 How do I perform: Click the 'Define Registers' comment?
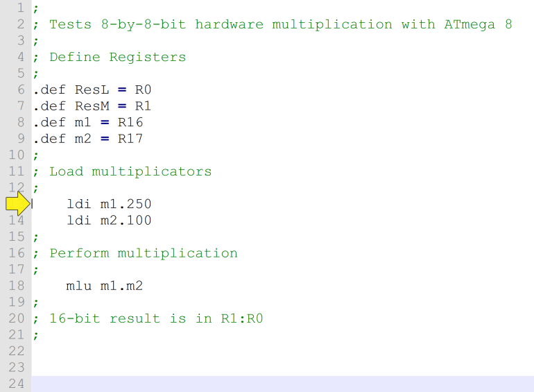pos(117,57)
